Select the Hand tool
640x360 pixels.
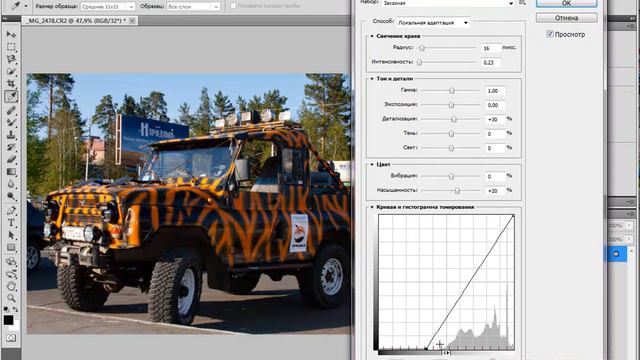pyautogui.click(x=11, y=286)
